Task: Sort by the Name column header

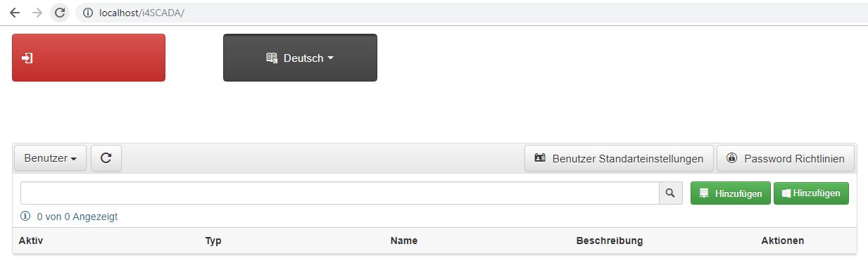Action: (x=404, y=240)
